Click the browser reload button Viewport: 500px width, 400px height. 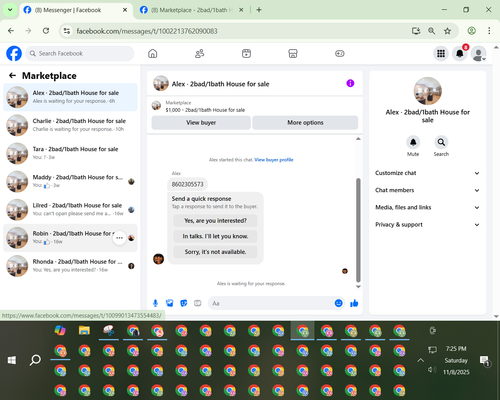coord(46,31)
